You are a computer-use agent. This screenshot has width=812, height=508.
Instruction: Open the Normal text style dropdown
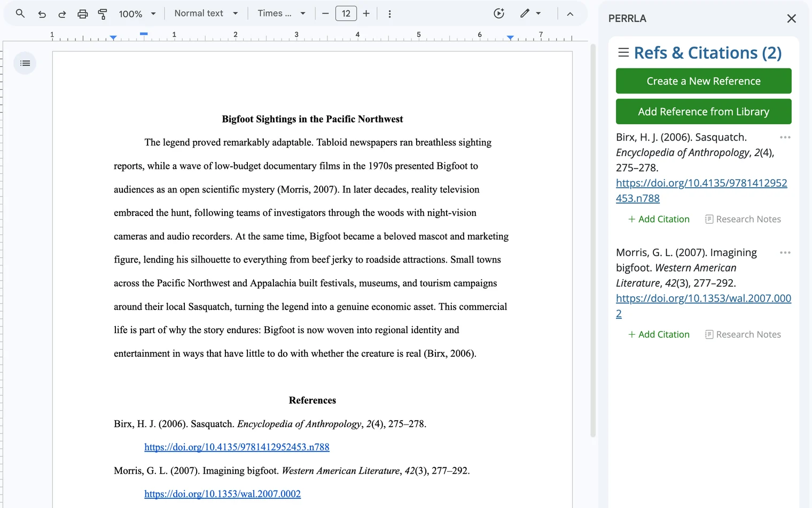206,13
